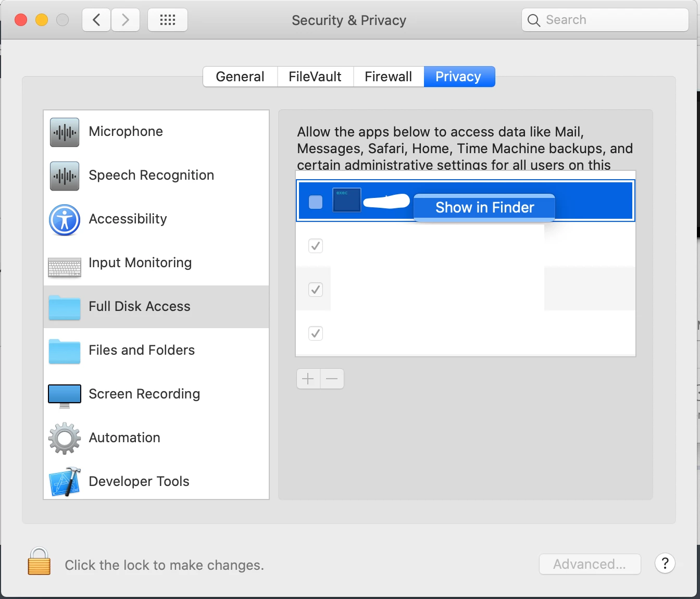
Task: Show all preferences grid button
Action: pyautogui.click(x=168, y=20)
